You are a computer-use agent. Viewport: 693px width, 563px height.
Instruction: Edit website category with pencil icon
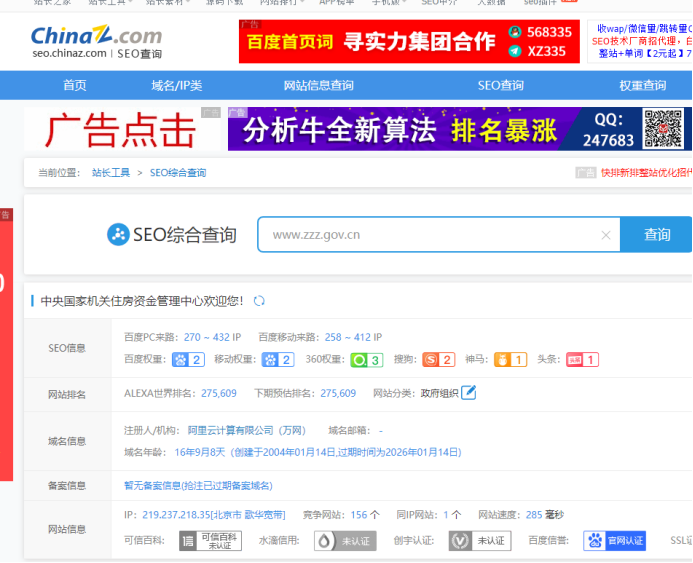468,392
